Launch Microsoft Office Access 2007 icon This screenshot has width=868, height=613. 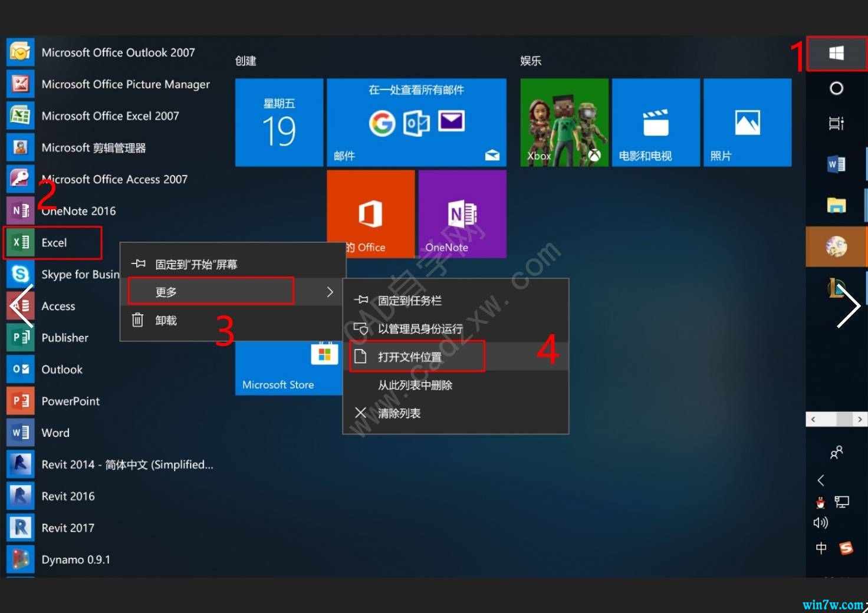[20, 179]
